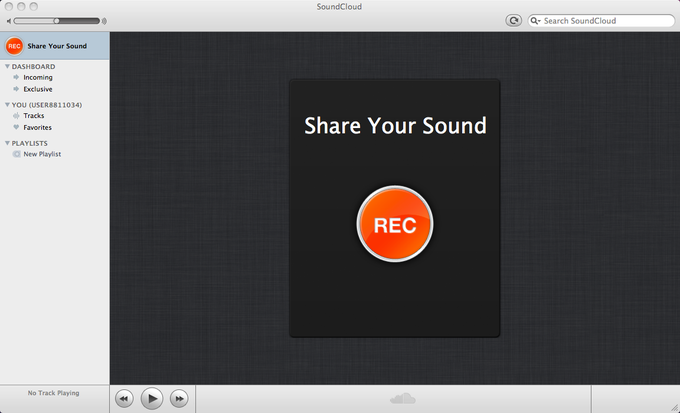The height and width of the screenshot is (413, 680).
Task: Collapse the DASHBOARD section
Action: pyautogui.click(x=7, y=66)
